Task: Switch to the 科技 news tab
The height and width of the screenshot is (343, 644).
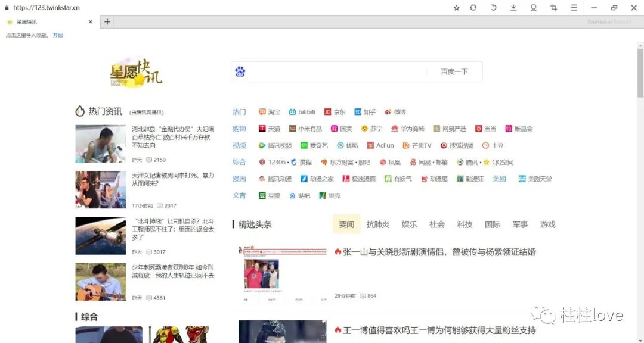Action: pos(465,224)
